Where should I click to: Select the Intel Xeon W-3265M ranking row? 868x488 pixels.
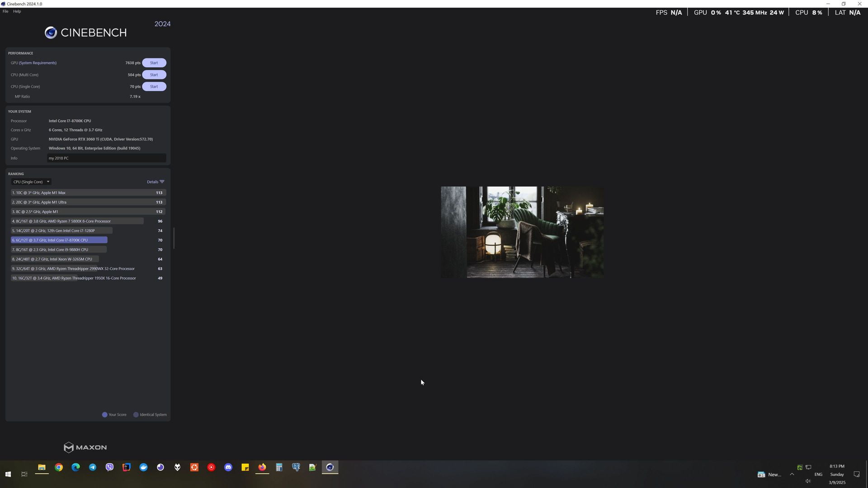point(88,259)
